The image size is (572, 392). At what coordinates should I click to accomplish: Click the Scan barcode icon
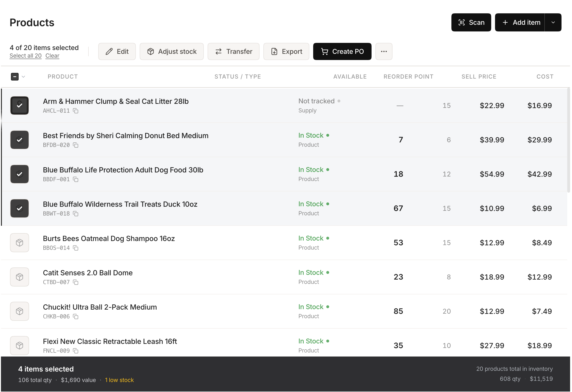click(x=462, y=22)
